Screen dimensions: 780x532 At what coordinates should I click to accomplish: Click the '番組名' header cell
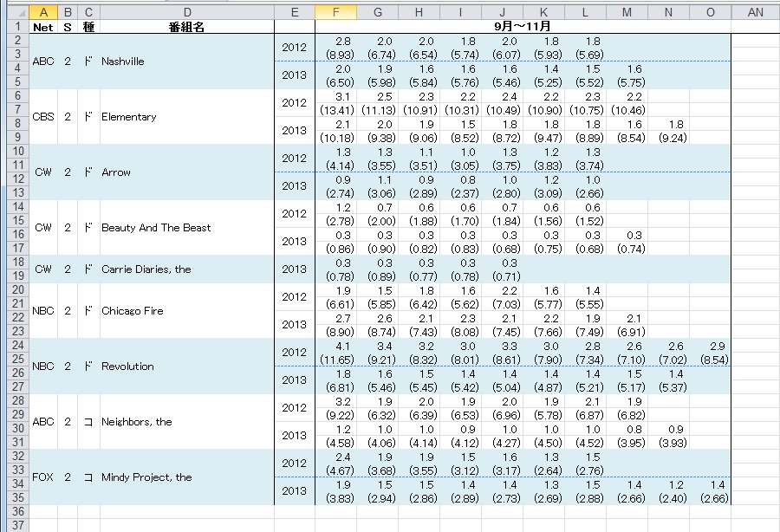[187, 27]
